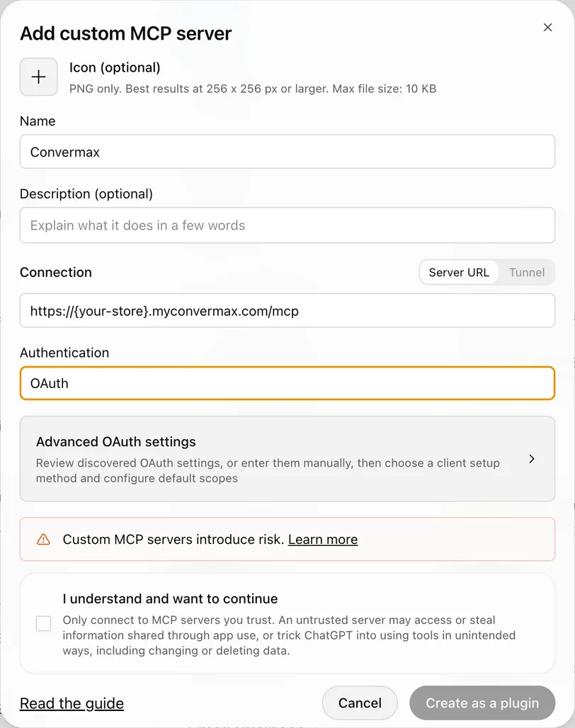Click the 'Connection' section label
575x728 pixels.
pos(56,273)
